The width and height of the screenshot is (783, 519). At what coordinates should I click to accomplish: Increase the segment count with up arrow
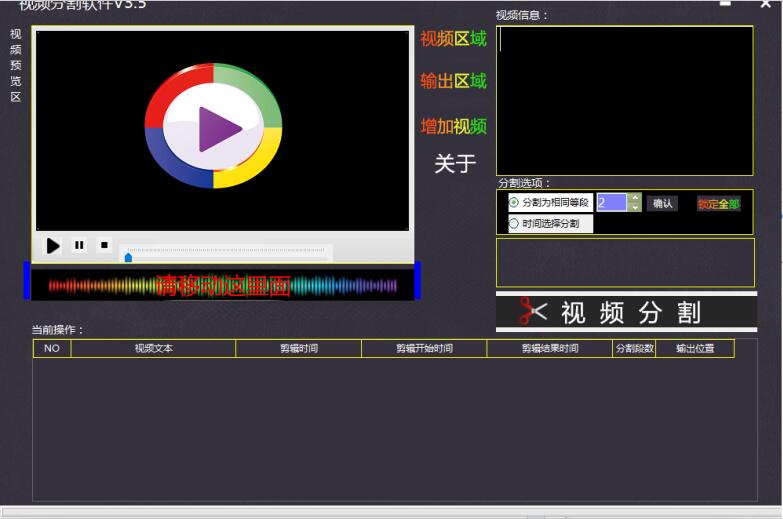634,197
